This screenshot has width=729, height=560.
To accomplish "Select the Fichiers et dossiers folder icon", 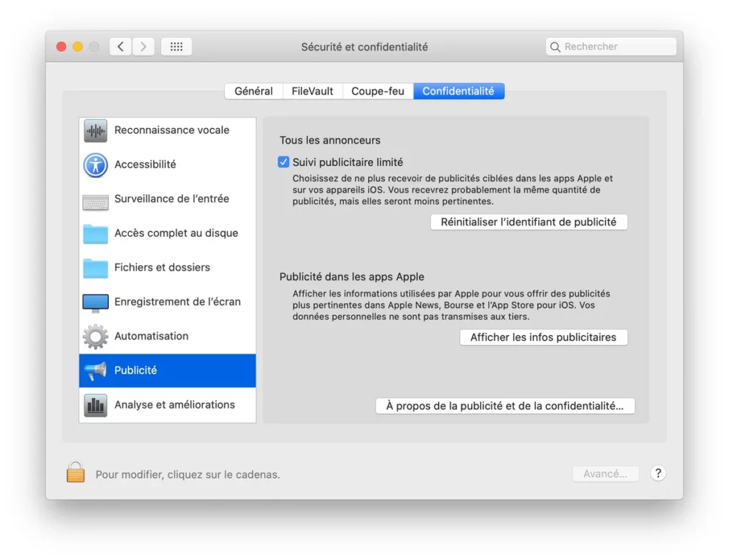I will [x=95, y=268].
